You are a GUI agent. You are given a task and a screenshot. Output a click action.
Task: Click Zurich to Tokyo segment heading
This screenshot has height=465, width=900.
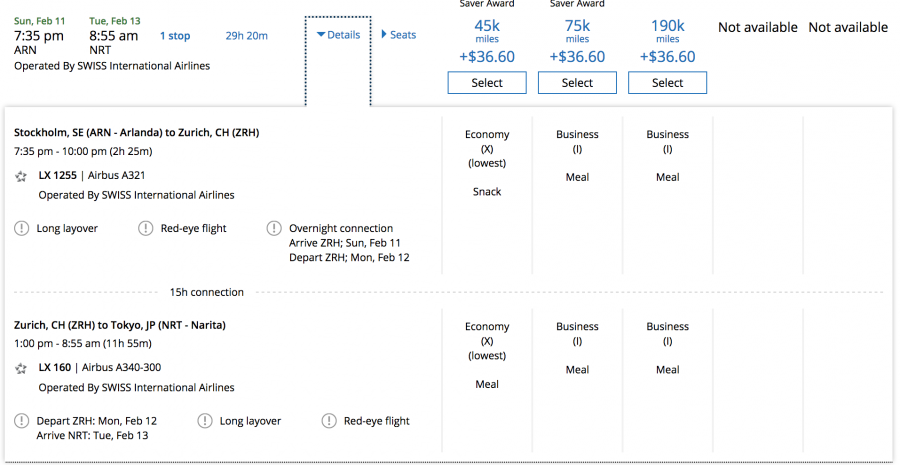point(120,325)
